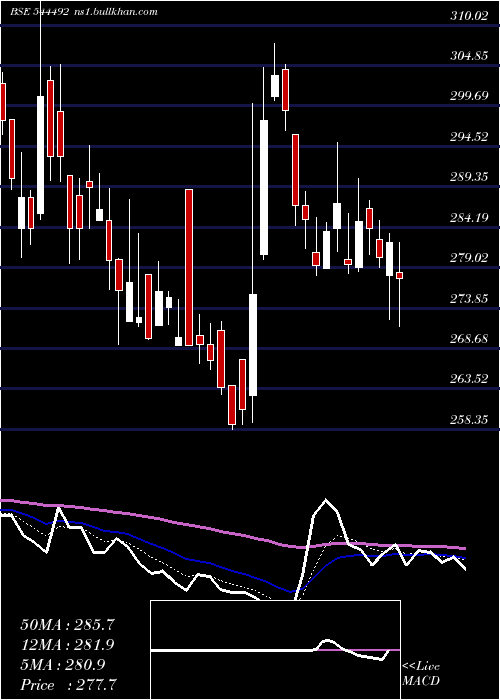This screenshot has height=700, width=500.
Task: Select the 268.68 price axis label
Action: pyautogui.click(x=469, y=338)
